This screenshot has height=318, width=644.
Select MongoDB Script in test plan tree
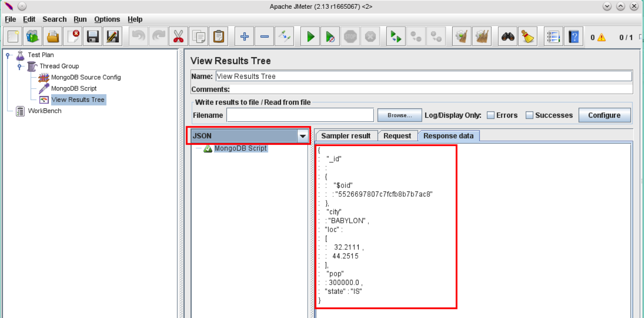74,88
